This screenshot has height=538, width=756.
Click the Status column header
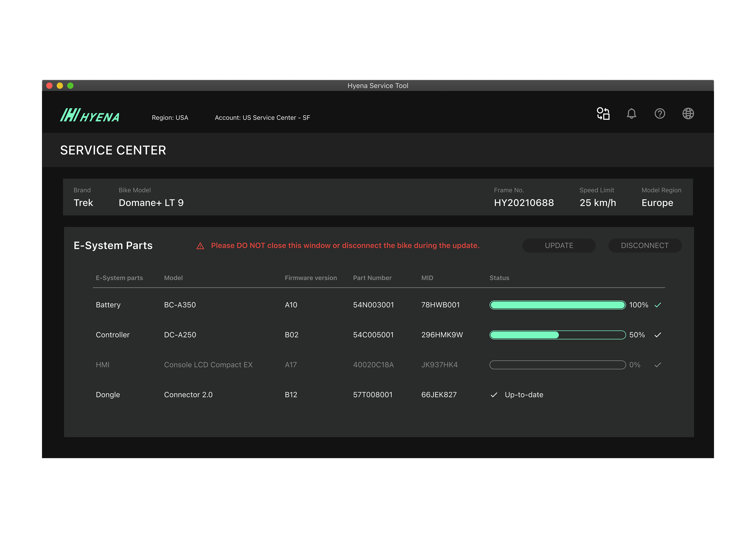[500, 278]
